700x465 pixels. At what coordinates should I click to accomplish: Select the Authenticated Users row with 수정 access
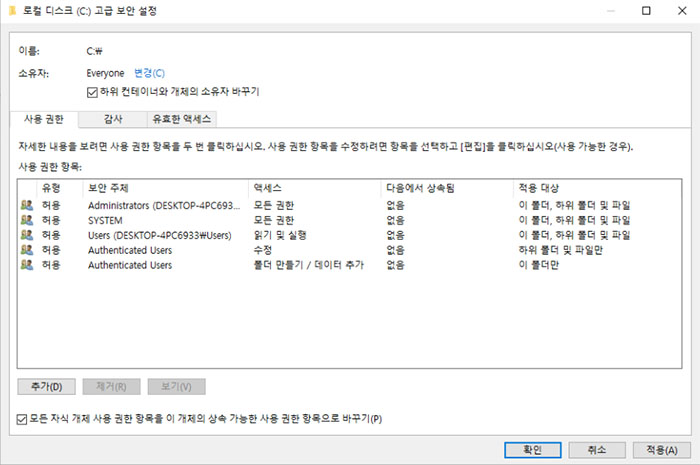350,250
